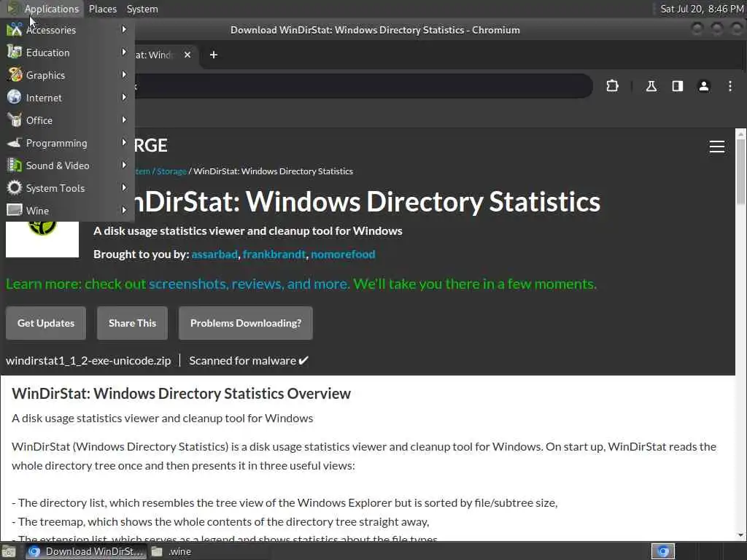Open the nomorefood author link
The image size is (747, 560).
point(343,254)
